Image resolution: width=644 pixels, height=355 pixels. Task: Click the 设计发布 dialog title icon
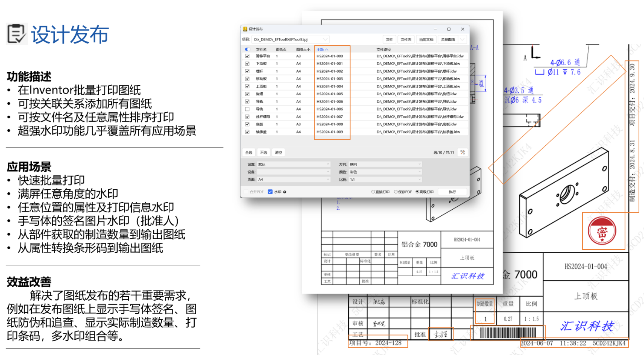245,29
